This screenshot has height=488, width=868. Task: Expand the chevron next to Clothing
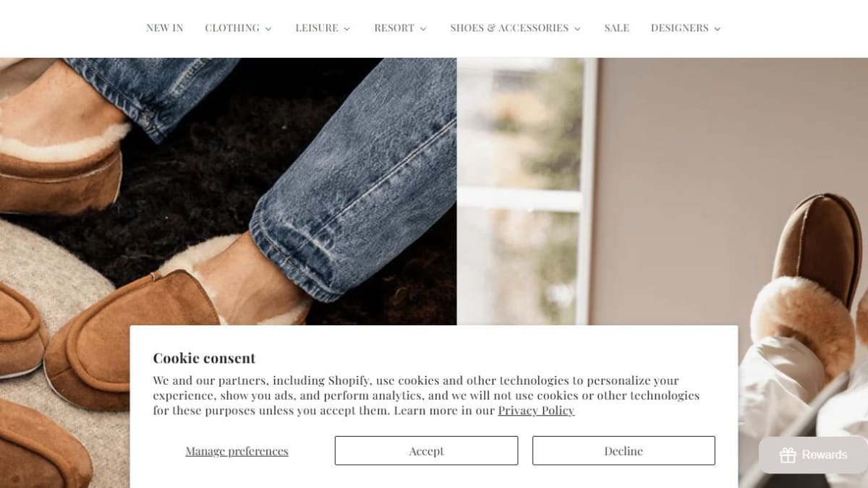(268, 29)
